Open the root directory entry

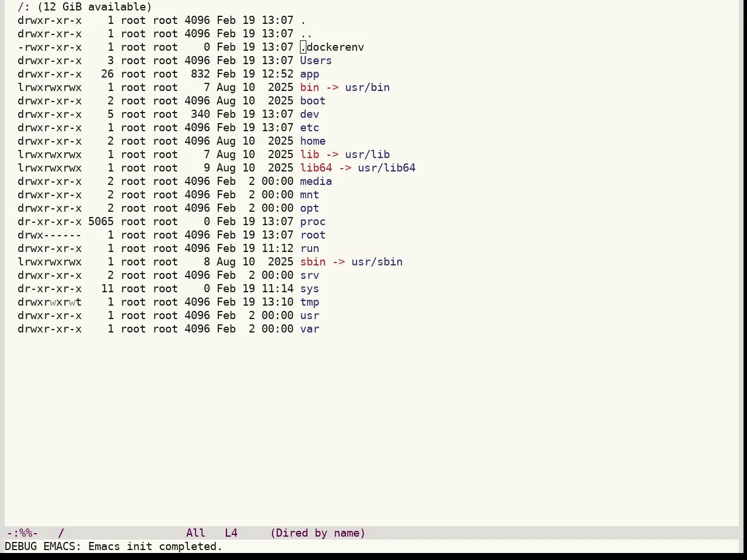313,235
